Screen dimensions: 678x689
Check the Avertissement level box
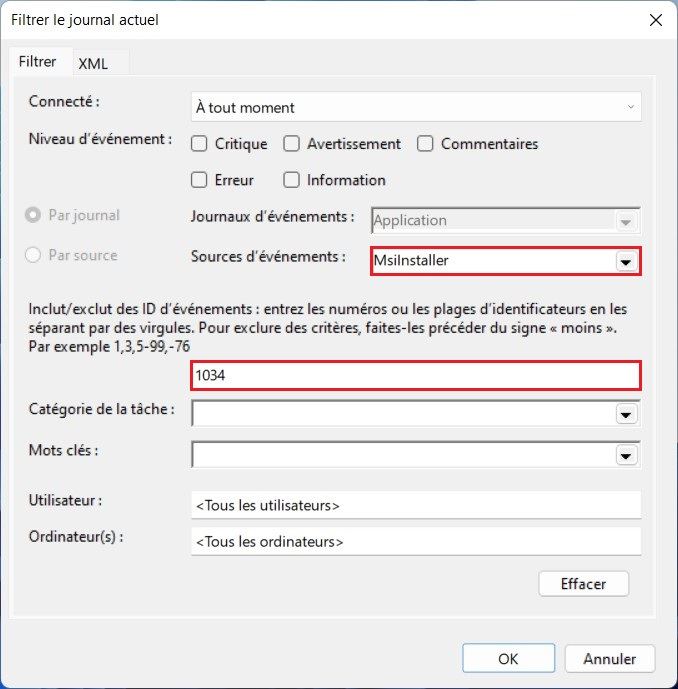click(292, 144)
